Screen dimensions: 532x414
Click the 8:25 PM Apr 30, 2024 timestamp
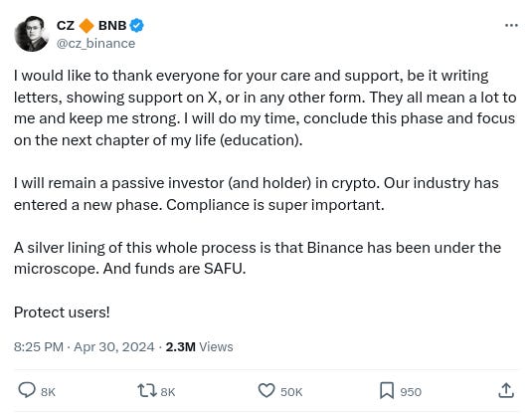tap(85, 347)
